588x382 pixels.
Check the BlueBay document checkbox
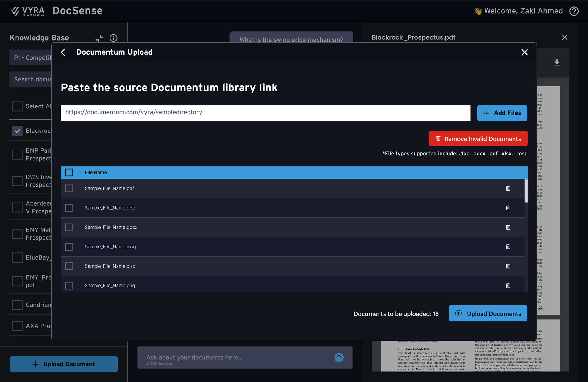tap(17, 258)
